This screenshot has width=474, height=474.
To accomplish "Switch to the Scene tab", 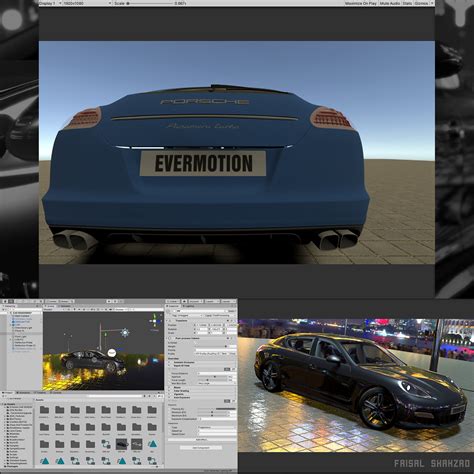I will (x=50, y=306).
